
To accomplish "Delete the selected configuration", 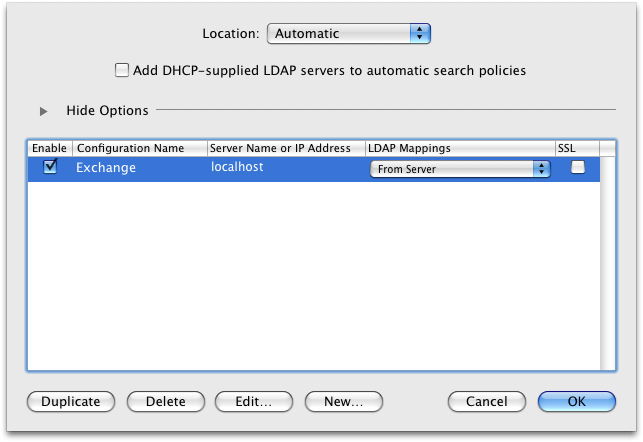I will coord(165,401).
